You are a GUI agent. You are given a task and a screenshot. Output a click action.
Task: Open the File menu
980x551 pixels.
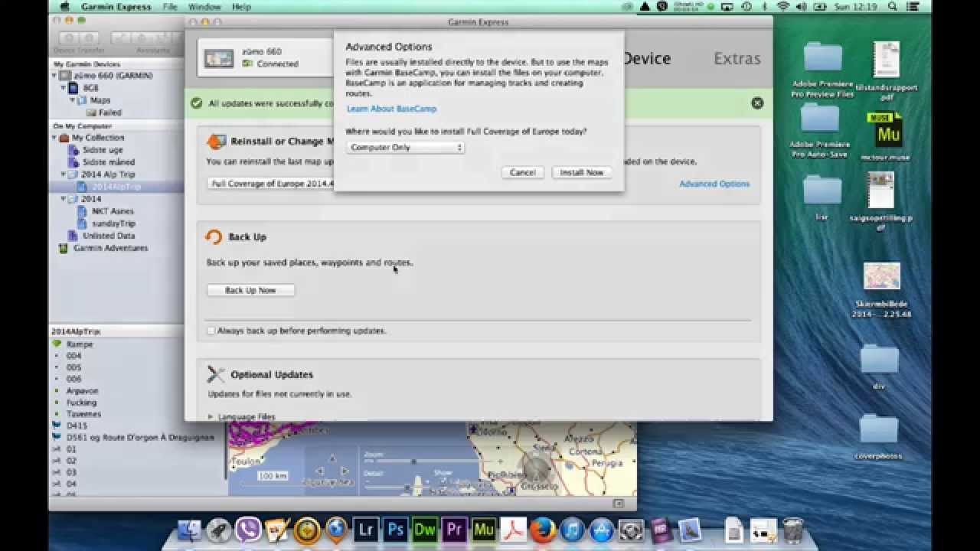tap(170, 6)
